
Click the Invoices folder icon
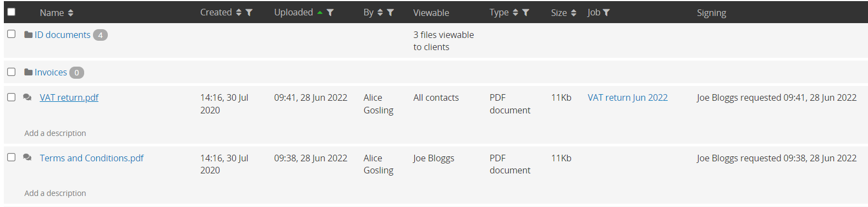click(x=29, y=72)
